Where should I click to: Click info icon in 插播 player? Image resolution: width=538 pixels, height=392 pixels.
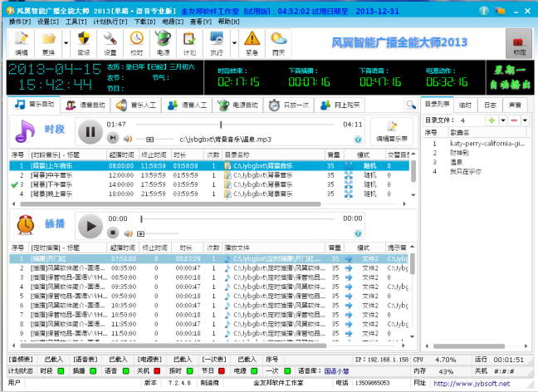click(358, 233)
